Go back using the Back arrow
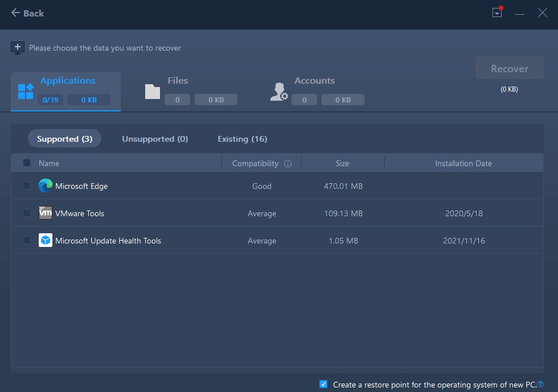The image size is (558, 392). coord(27,13)
